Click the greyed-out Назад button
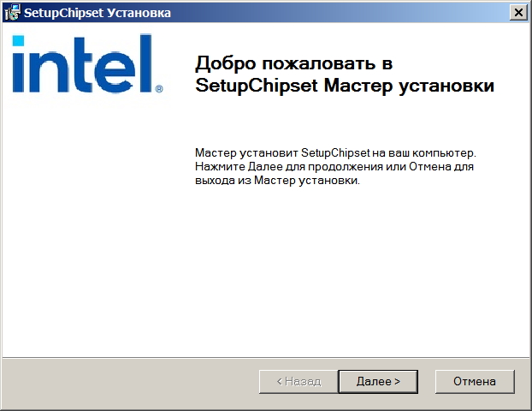The height and width of the screenshot is (411, 532). (299, 381)
